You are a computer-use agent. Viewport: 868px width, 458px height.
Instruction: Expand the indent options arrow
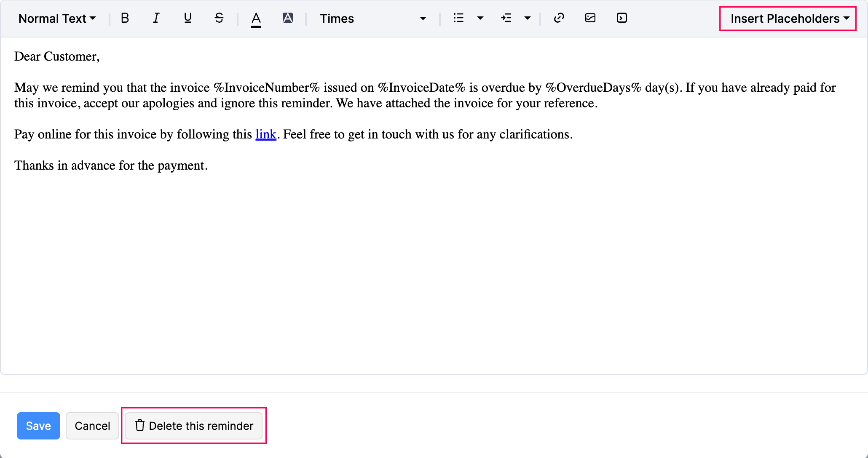pyautogui.click(x=527, y=18)
